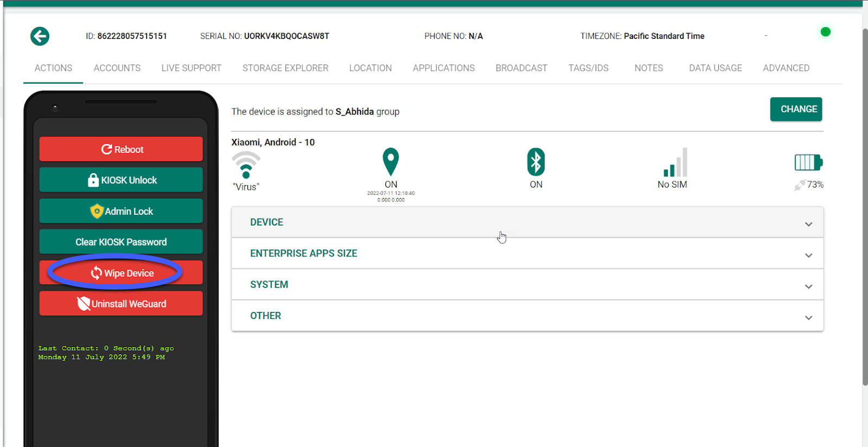Click the Bluetooth status icon
Image resolution: width=868 pixels, height=447 pixels.
pyautogui.click(x=536, y=162)
